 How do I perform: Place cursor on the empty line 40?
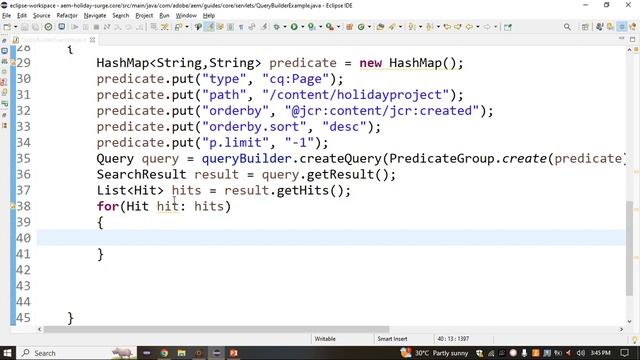[331, 238]
